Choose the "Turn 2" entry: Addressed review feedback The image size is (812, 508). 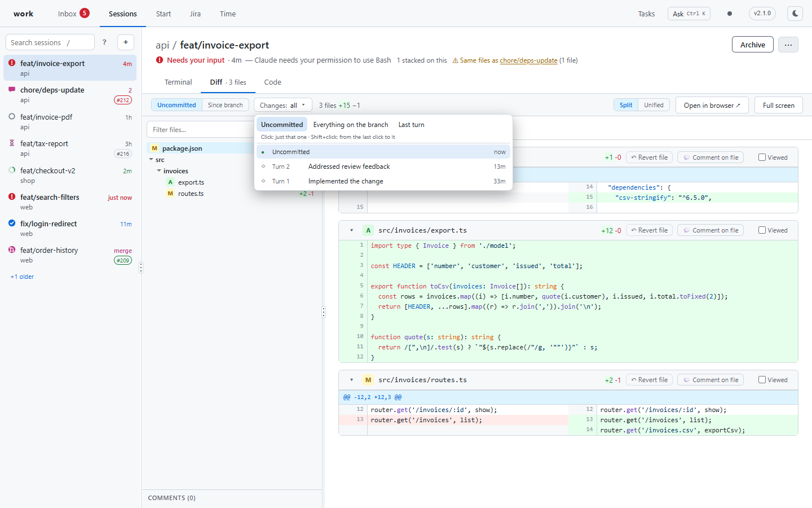[383, 167]
